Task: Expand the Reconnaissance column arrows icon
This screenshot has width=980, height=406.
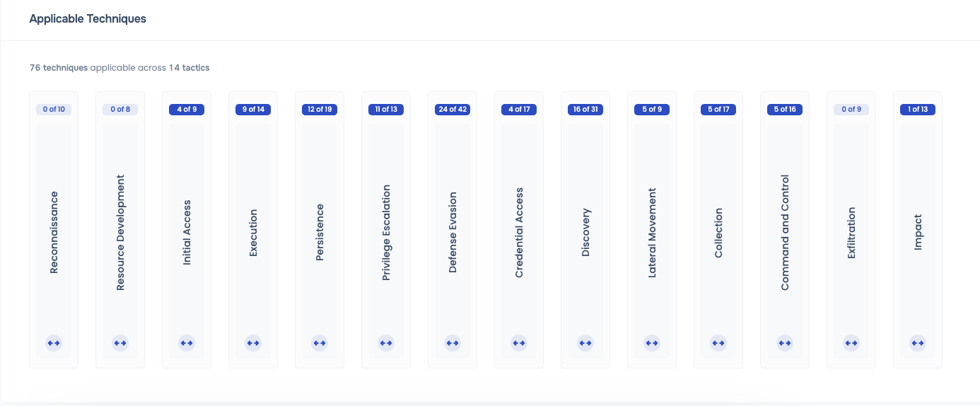Action: tap(54, 343)
